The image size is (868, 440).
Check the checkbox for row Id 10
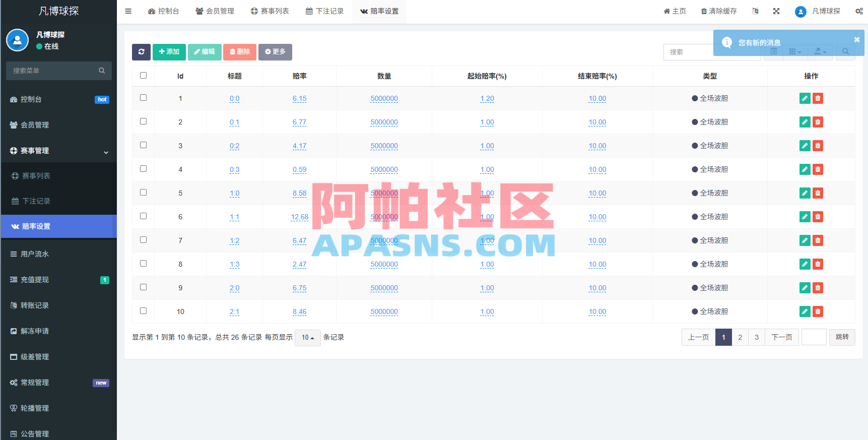coord(143,311)
